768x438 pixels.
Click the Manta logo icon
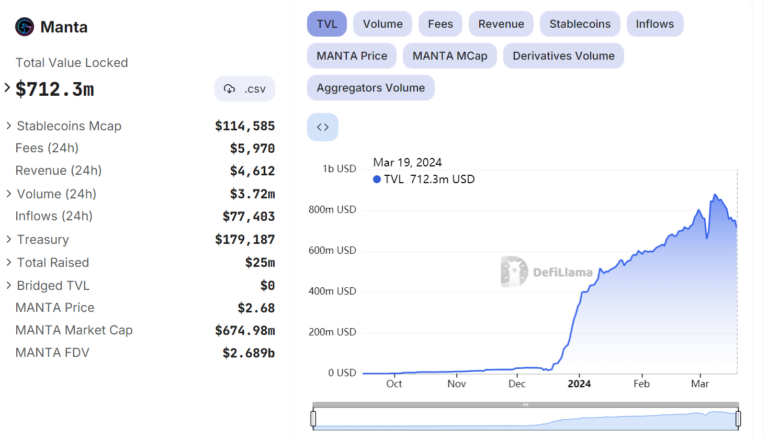point(24,27)
